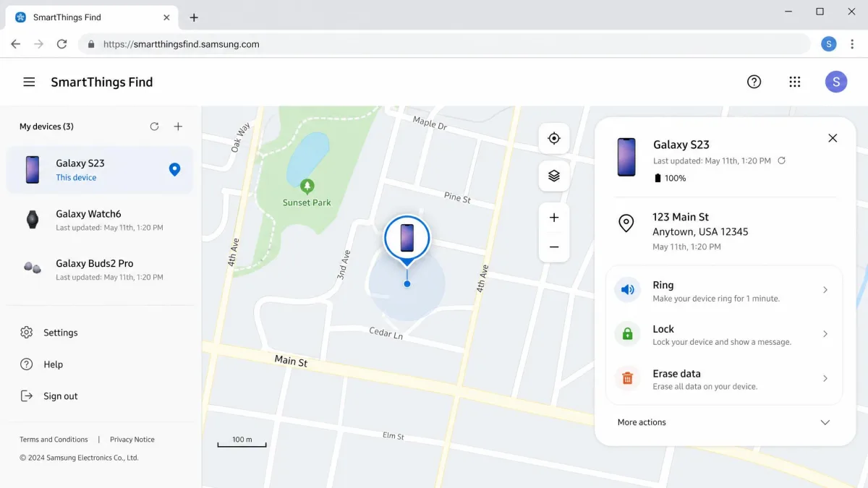The height and width of the screenshot is (488, 868).
Task: Click the Galaxy Buds2 Pro earbuds thumbnail
Action: tap(33, 268)
